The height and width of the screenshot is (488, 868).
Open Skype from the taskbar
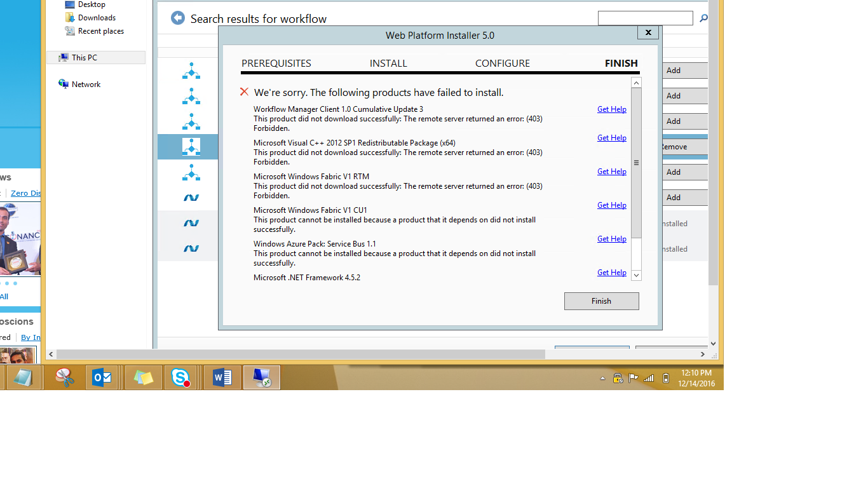click(181, 377)
